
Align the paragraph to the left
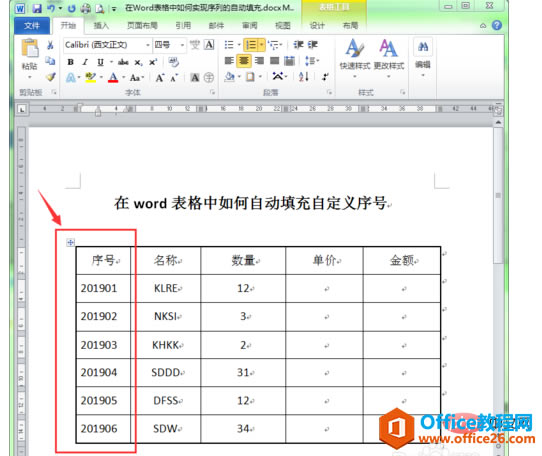point(229,61)
